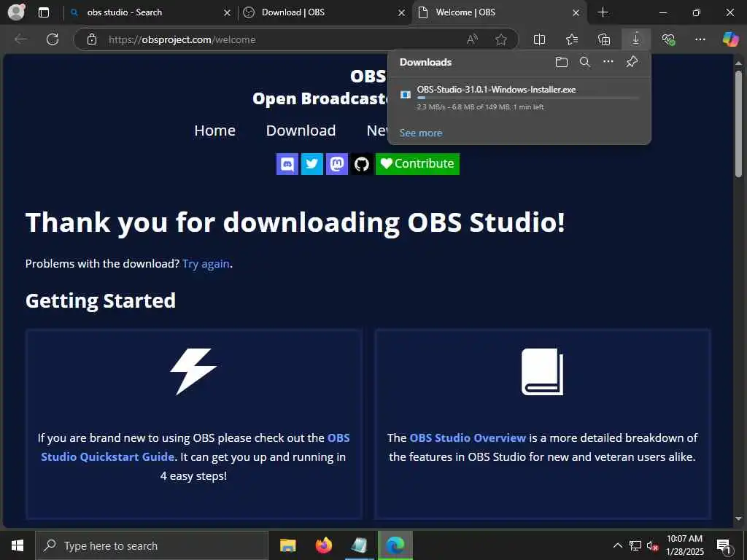This screenshot has height=560, width=747.
Task: Open the Windows Start menu
Action: pos(18,545)
